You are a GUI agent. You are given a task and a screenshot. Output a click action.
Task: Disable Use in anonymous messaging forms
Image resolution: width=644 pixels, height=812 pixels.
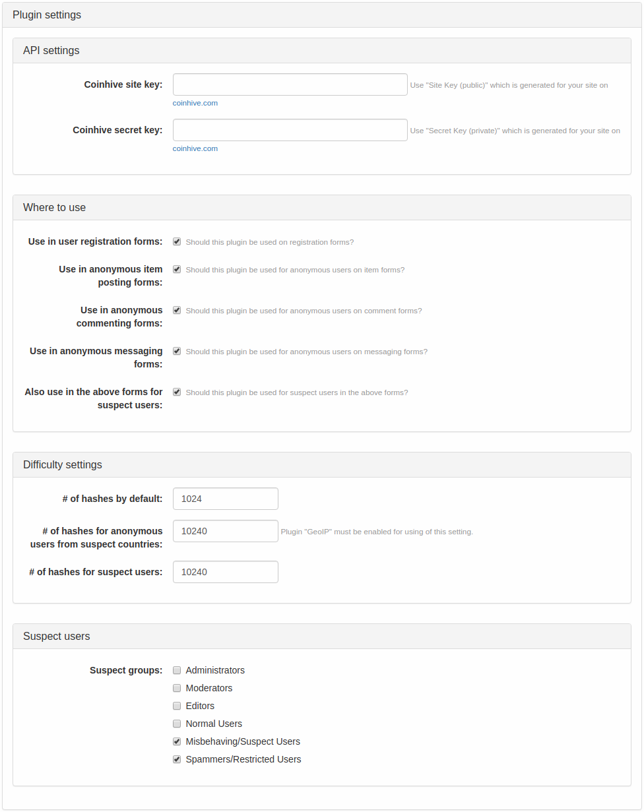click(x=177, y=351)
